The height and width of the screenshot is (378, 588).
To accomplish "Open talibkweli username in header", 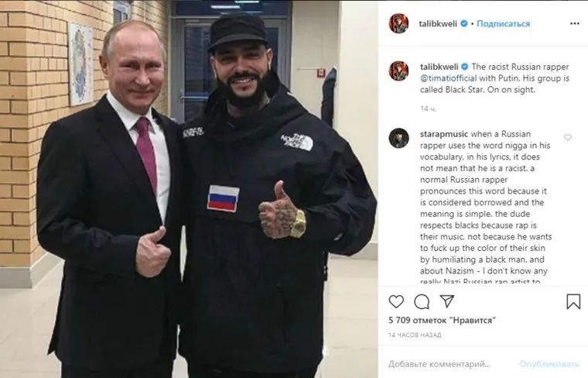I will (438, 24).
